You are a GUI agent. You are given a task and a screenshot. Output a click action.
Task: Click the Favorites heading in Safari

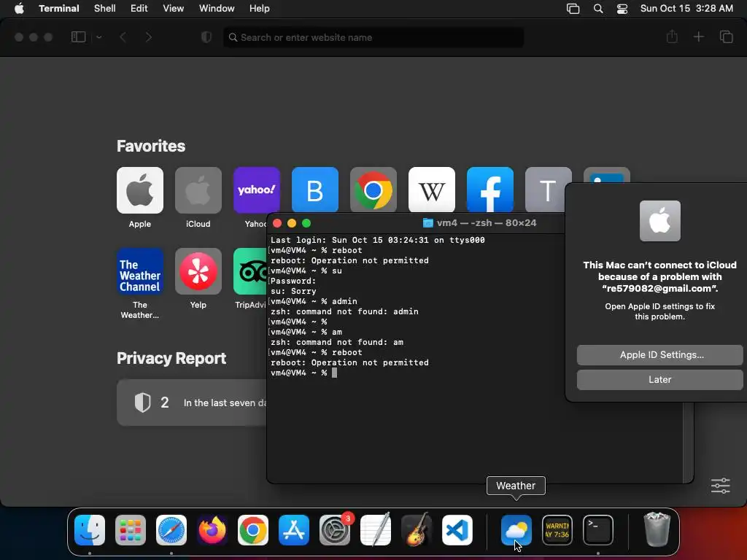151,146
